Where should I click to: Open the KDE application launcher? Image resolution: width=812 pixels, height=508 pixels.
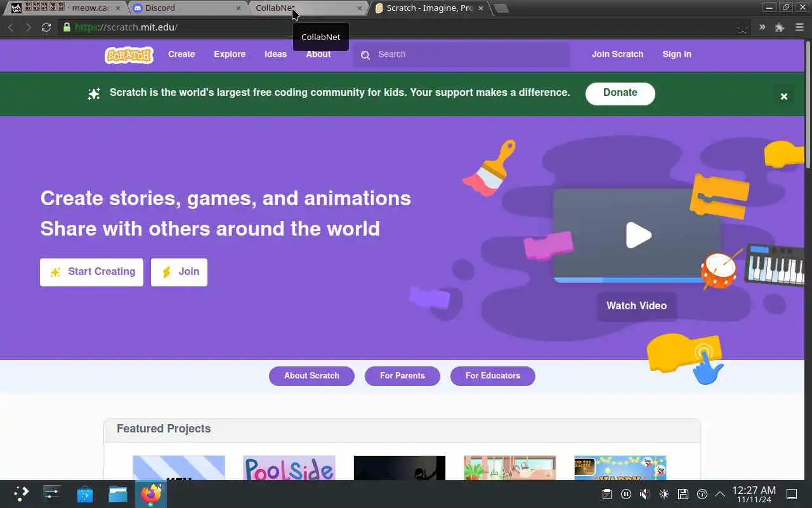[x=21, y=494]
